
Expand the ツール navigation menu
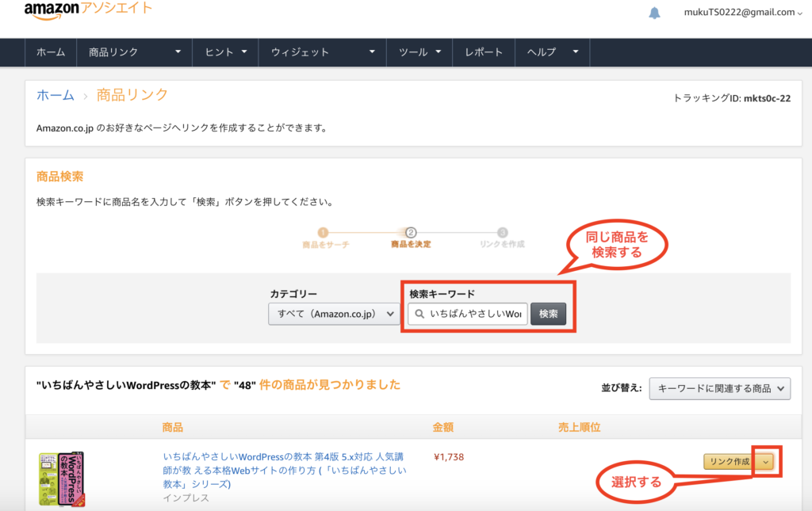click(419, 52)
